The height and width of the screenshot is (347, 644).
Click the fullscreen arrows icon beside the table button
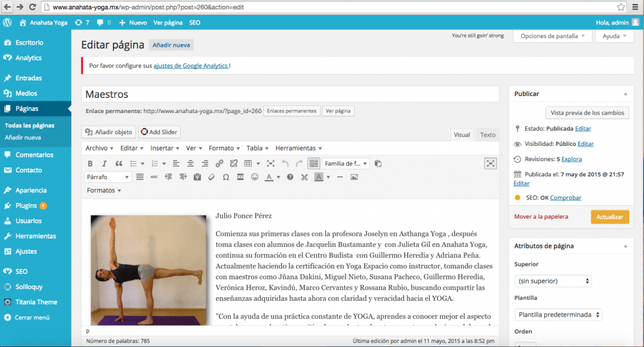tap(270, 164)
